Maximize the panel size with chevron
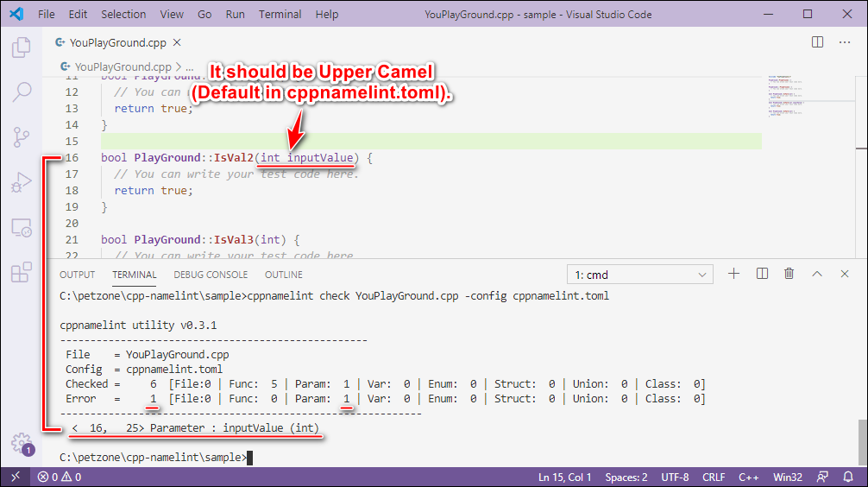Viewport: 868px width, 487px height. point(817,274)
